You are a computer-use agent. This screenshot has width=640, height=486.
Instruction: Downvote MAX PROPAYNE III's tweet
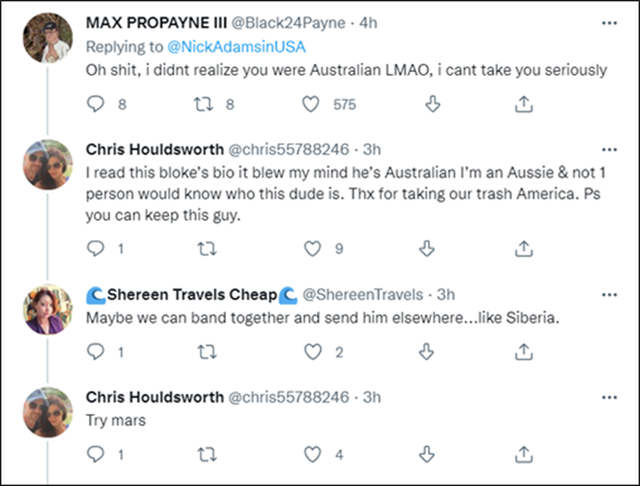434,102
